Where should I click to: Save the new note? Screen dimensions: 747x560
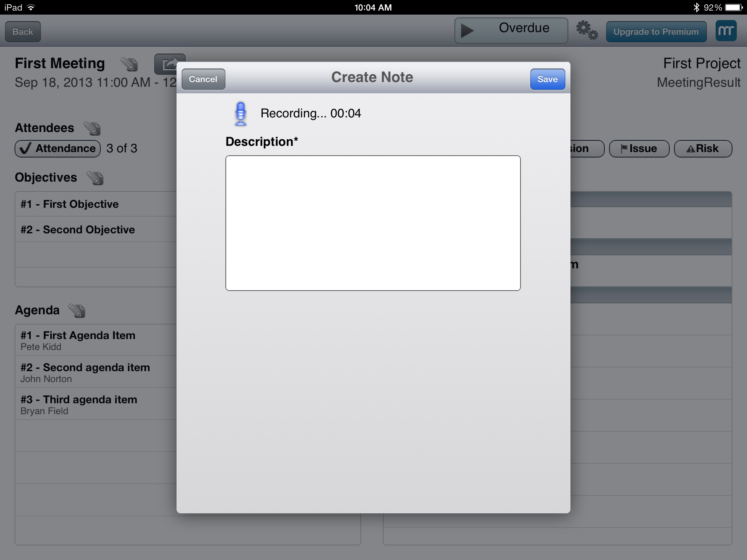547,79
